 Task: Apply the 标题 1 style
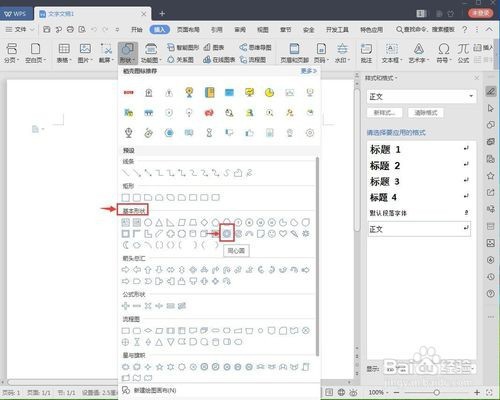[x=419, y=149]
